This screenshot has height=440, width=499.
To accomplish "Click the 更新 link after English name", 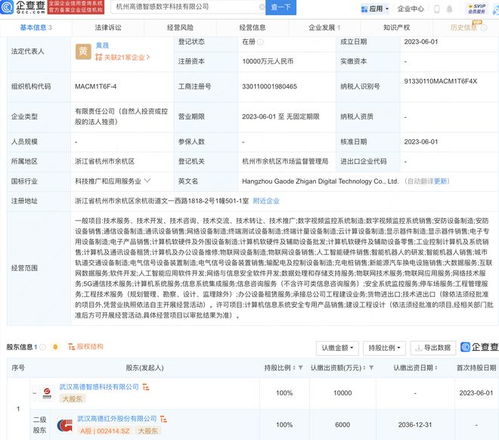I will pos(440,181).
